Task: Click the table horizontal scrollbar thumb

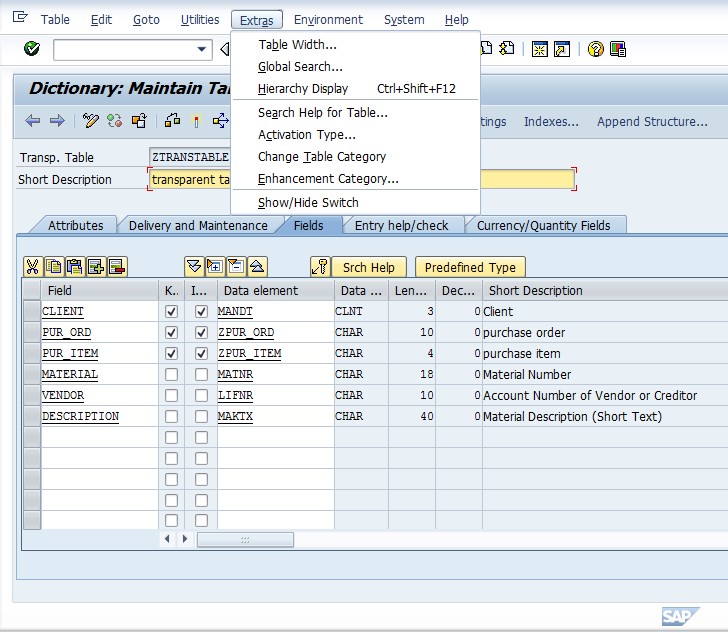Action: 245,540
